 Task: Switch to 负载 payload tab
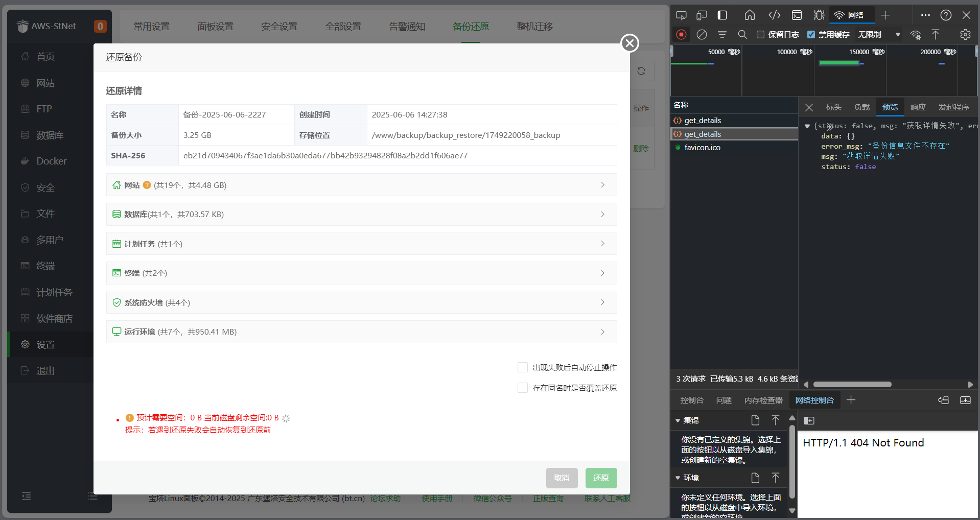click(x=861, y=107)
